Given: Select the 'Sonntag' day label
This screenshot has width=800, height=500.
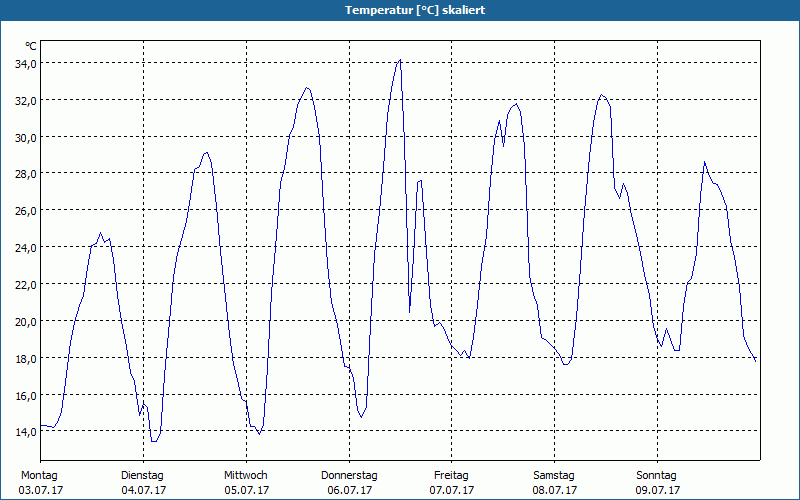Looking at the screenshot, I should (x=657, y=476).
